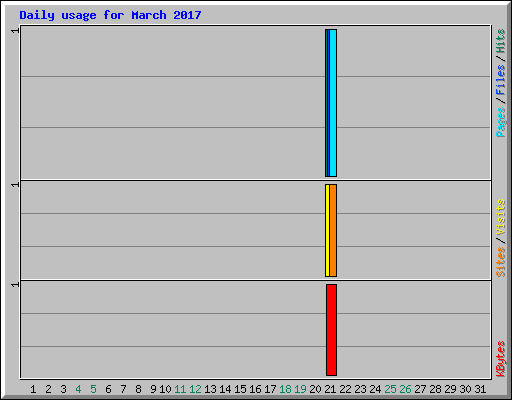Click day '30' on the x-axis

pyautogui.click(x=465, y=389)
